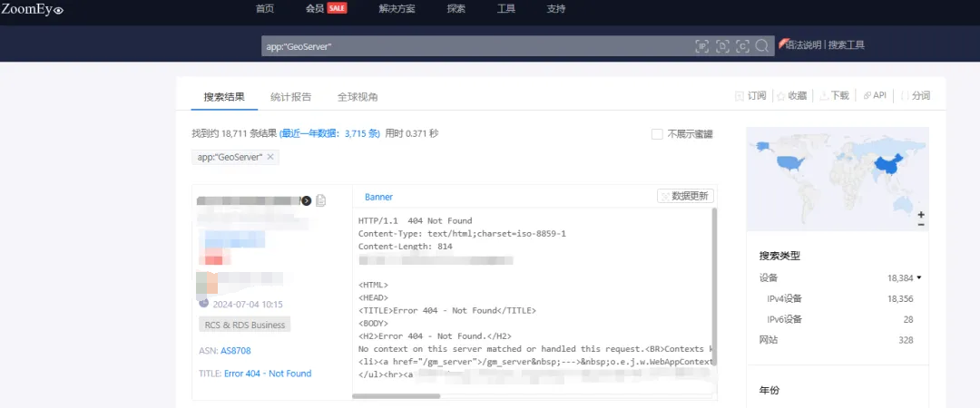Click banner line Content-Length: 814
The width and height of the screenshot is (980, 408).
[405, 247]
